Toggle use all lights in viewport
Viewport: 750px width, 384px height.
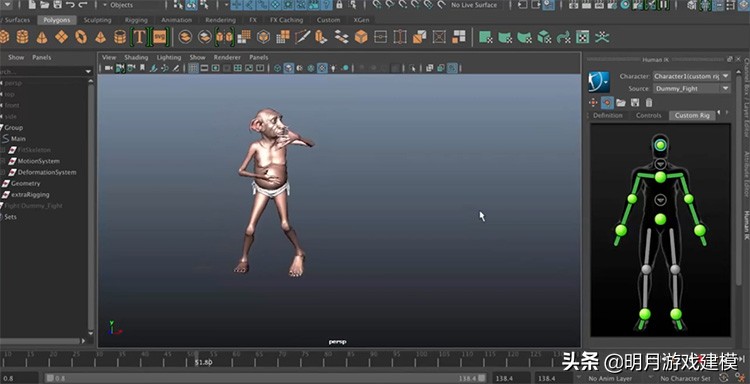334,68
